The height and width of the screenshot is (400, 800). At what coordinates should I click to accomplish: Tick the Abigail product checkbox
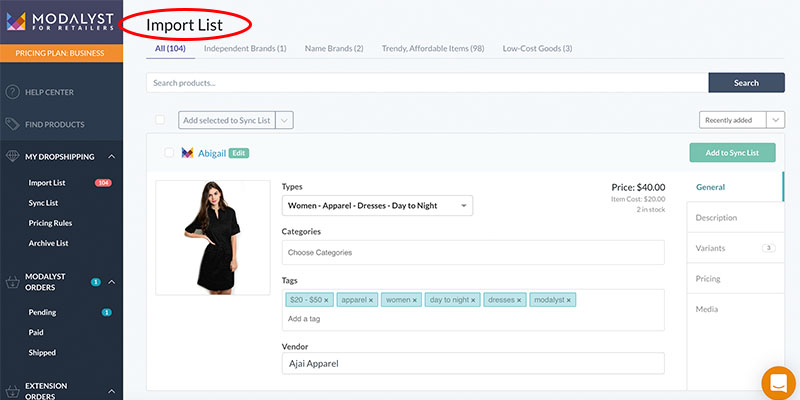(x=169, y=153)
